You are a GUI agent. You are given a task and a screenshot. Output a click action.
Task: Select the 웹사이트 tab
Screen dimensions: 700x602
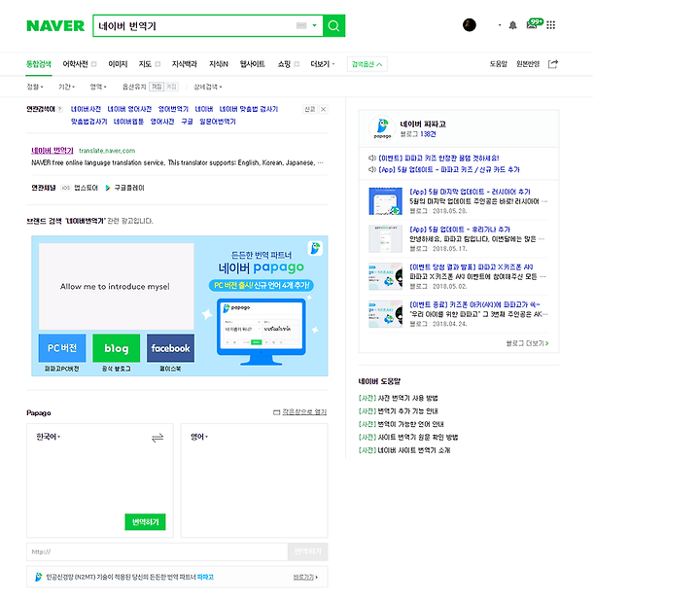point(252,64)
